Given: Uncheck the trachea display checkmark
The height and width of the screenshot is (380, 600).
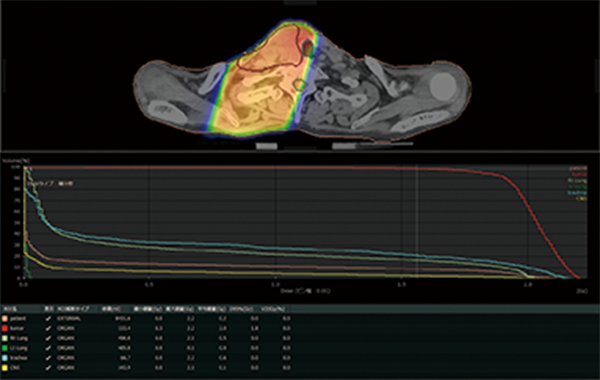Looking at the screenshot, I should pos(48,358).
